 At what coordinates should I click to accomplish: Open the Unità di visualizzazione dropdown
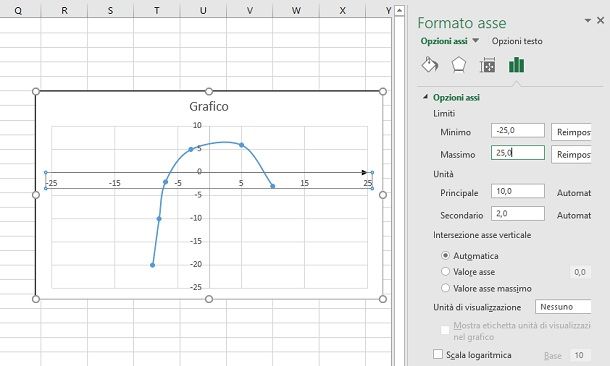point(563,307)
